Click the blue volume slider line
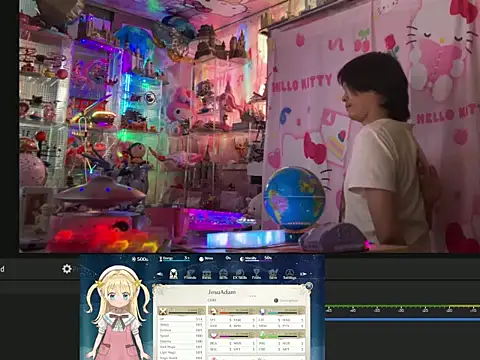This screenshot has height=360, width=480. [x=402, y=320]
